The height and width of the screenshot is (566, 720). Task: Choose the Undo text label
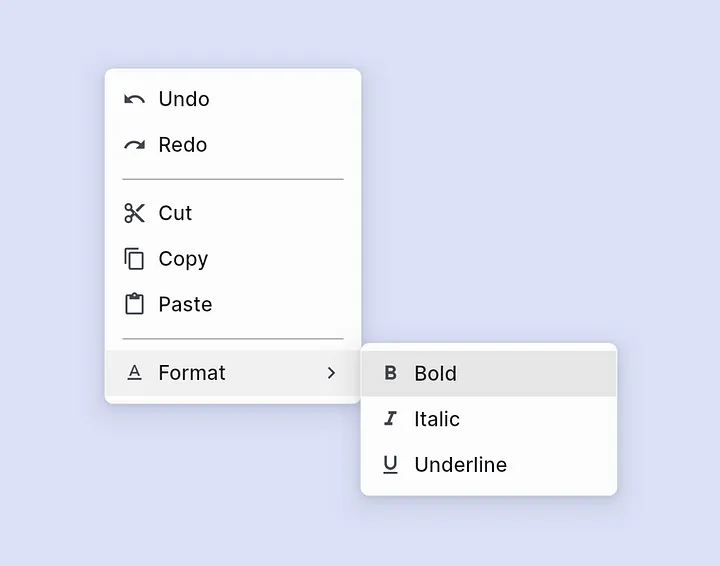184,99
